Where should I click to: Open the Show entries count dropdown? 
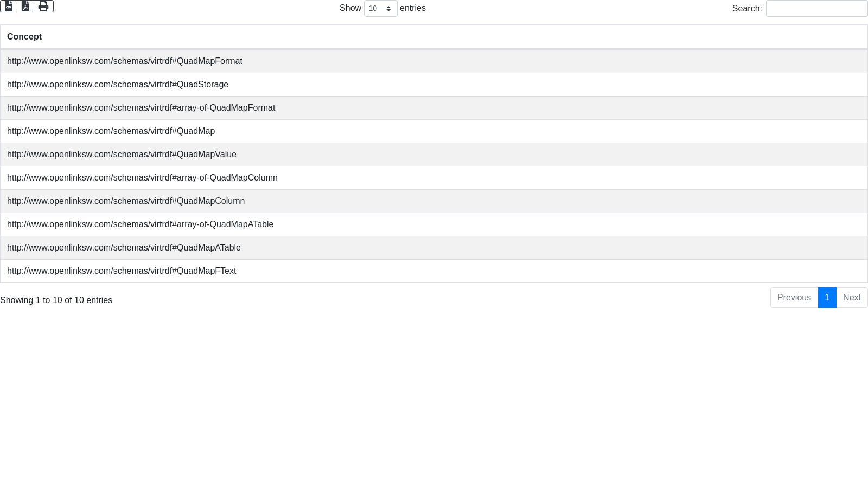click(x=380, y=9)
